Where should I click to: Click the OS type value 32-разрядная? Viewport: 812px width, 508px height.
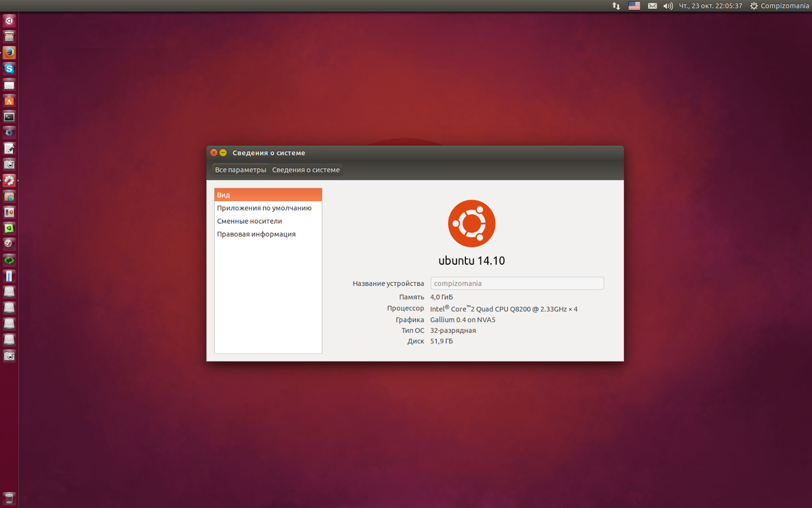[453, 330]
